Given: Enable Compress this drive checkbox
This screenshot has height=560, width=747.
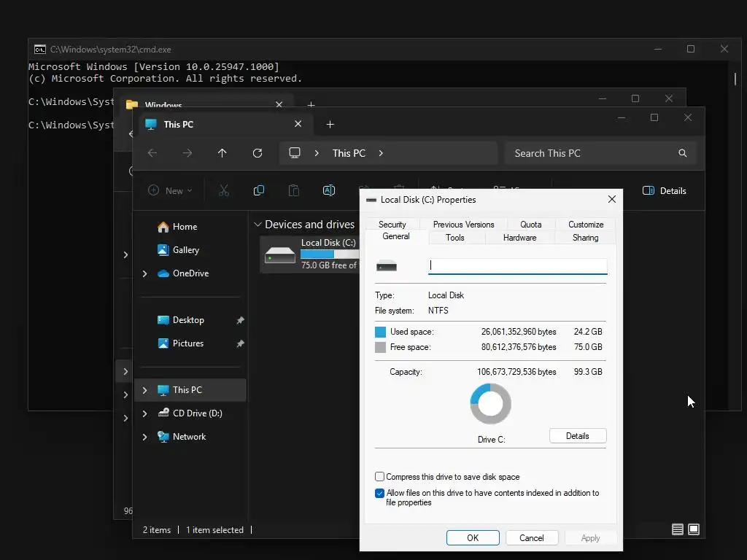Looking at the screenshot, I should coord(379,477).
